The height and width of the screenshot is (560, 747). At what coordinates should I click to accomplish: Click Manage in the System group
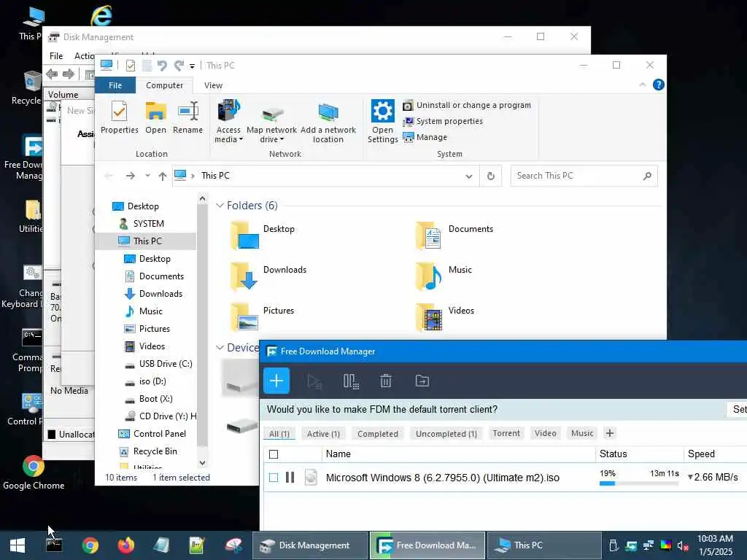click(x=425, y=137)
